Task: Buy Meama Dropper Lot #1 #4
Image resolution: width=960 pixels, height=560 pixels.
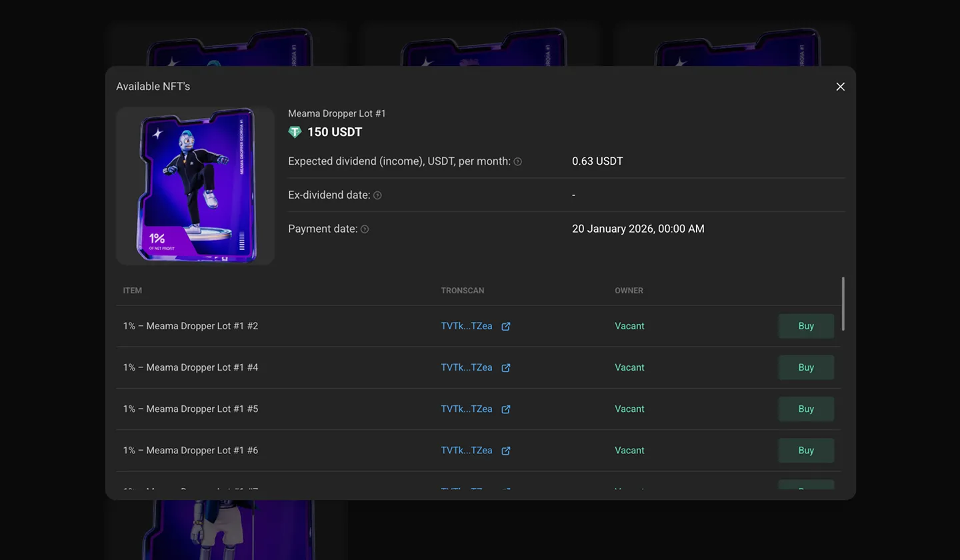Action: point(806,367)
